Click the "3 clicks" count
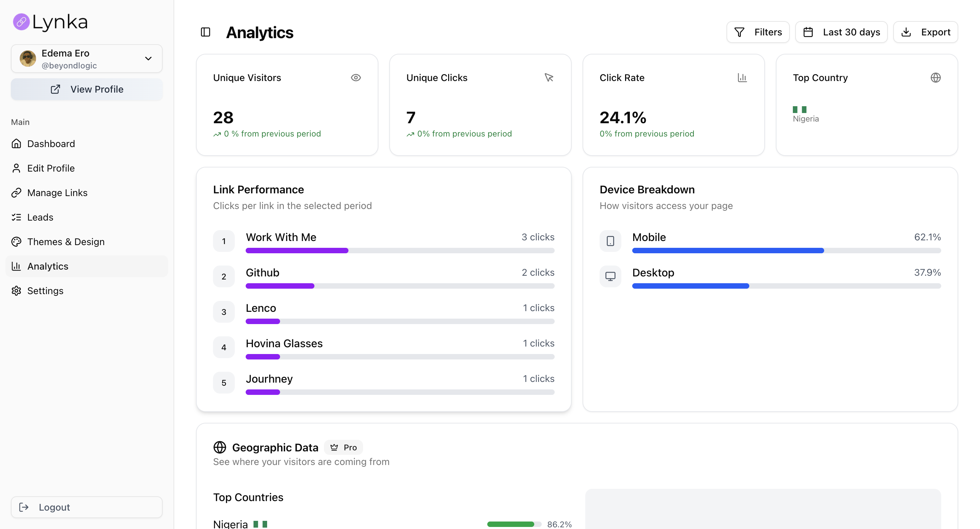The height and width of the screenshot is (529, 980). tap(538, 237)
